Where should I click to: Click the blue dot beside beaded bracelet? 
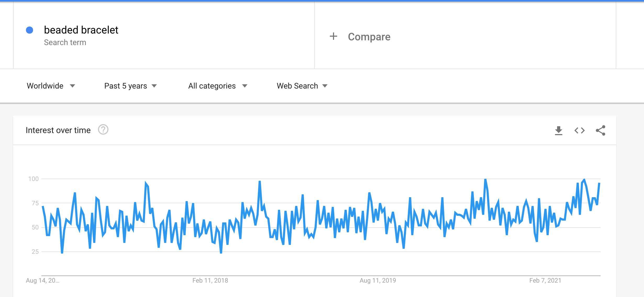[x=30, y=30]
